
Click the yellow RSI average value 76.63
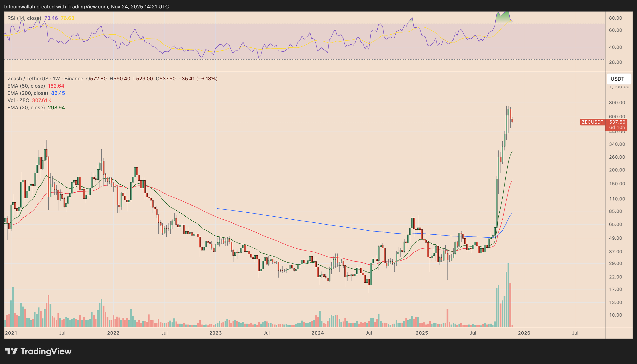point(68,18)
